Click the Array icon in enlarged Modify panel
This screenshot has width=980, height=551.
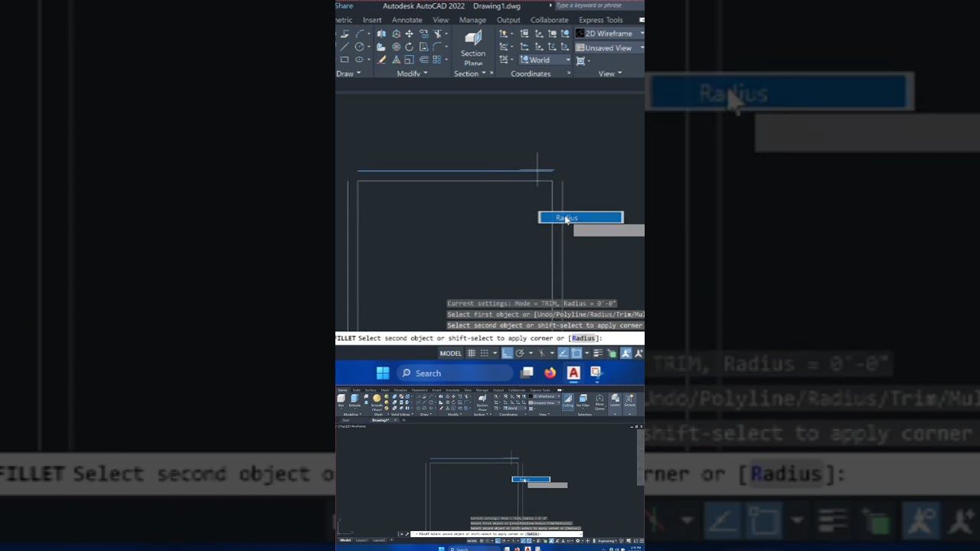click(x=437, y=59)
